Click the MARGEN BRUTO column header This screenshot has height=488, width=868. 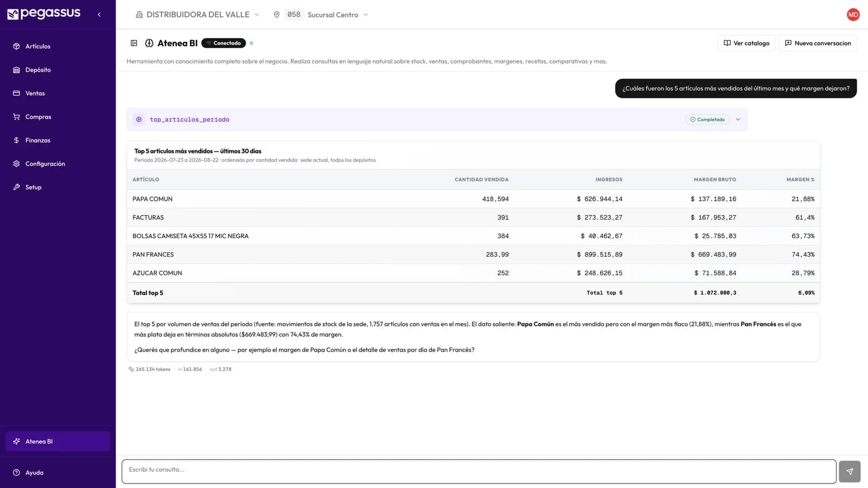tap(714, 179)
